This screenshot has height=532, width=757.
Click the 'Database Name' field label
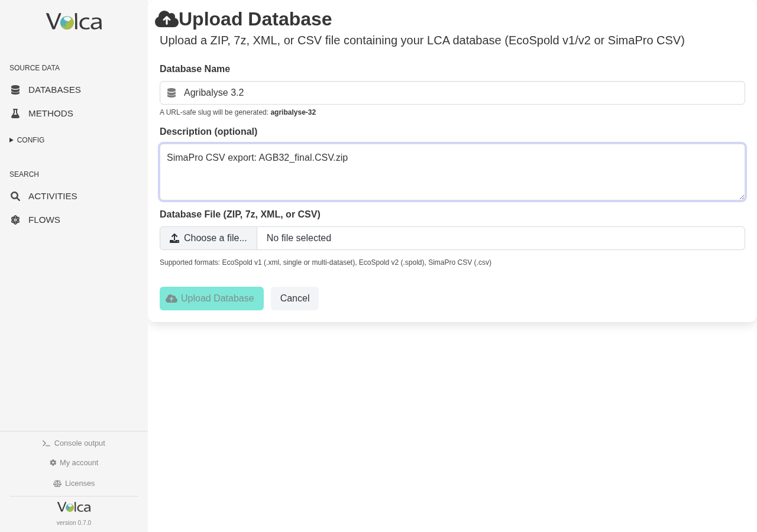click(195, 69)
